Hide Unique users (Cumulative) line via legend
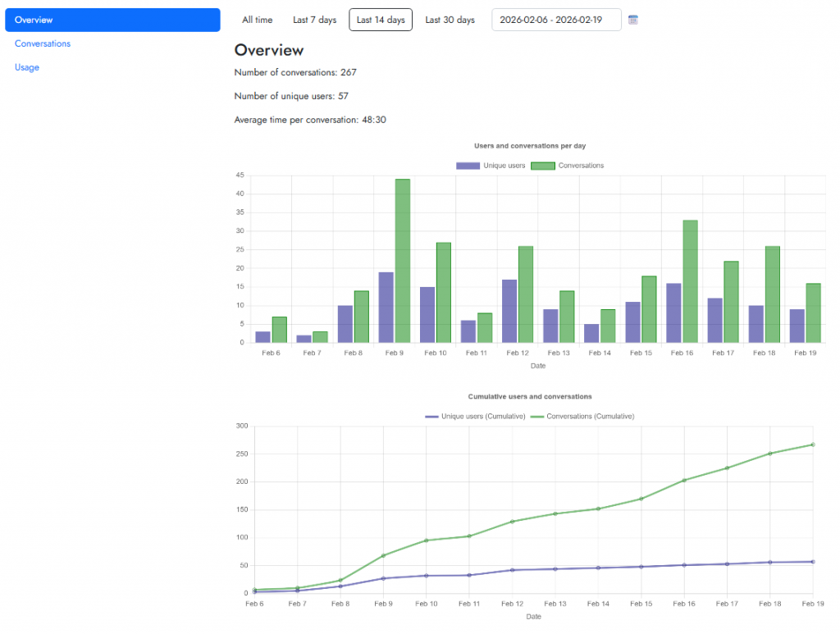Image resolution: width=840 pixels, height=634 pixels. (476, 417)
